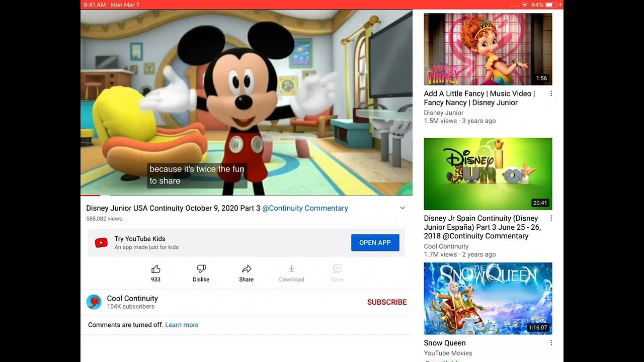Subscribe to Cool Continuity channel
Image resolution: width=644 pixels, height=362 pixels.
click(x=387, y=302)
